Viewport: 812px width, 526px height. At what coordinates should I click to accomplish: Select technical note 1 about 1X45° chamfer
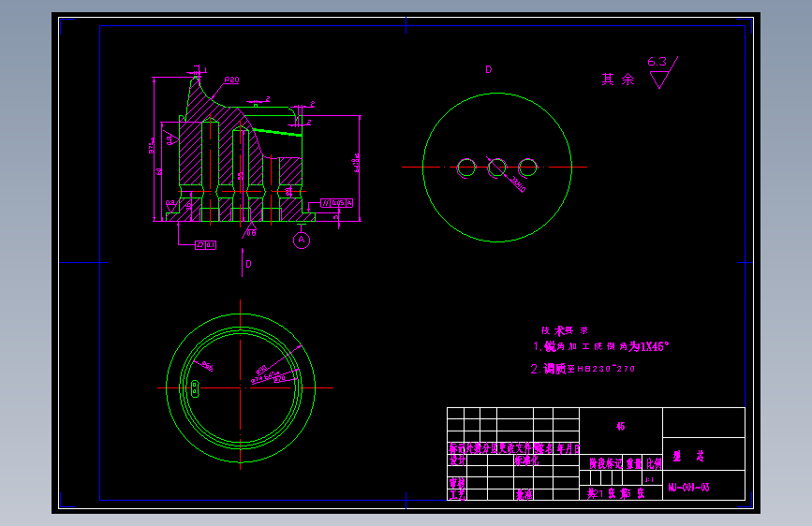(x=600, y=346)
